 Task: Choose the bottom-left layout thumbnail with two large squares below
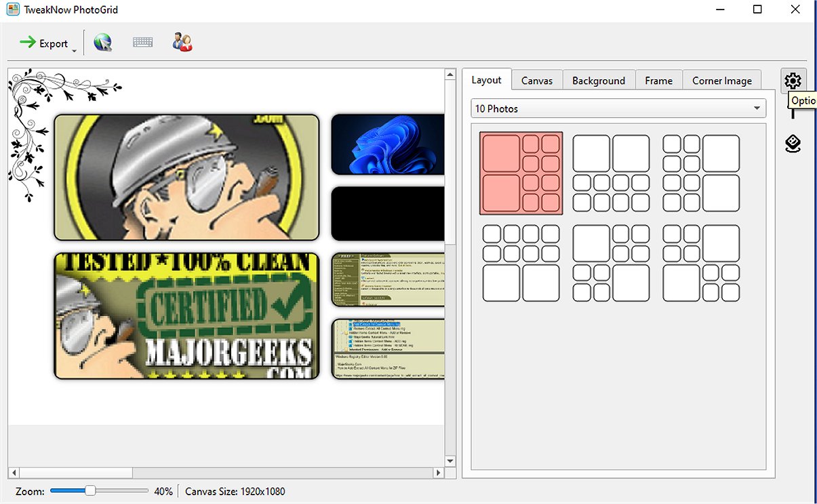pos(521,264)
